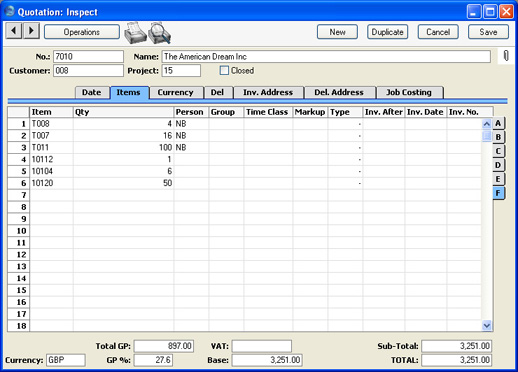518x372 pixels.
Task: Open the Date tab
Action: tap(92, 92)
